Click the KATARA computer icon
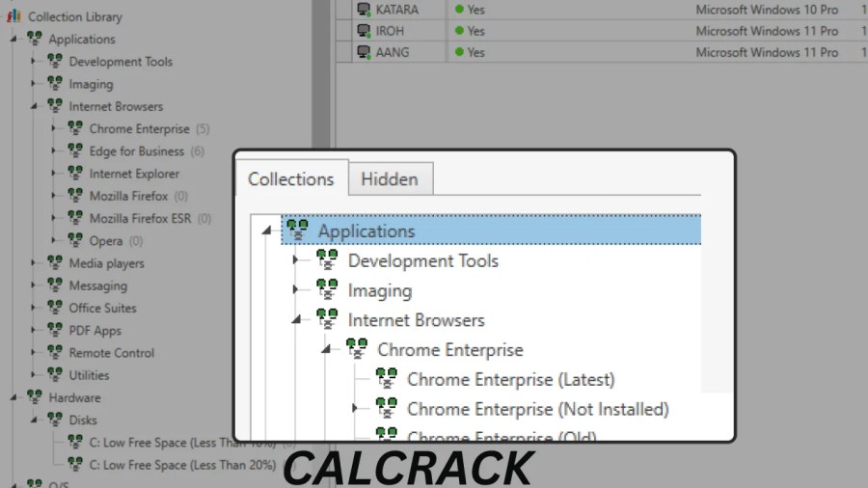Image resolution: width=868 pixels, height=488 pixels. (x=364, y=10)
